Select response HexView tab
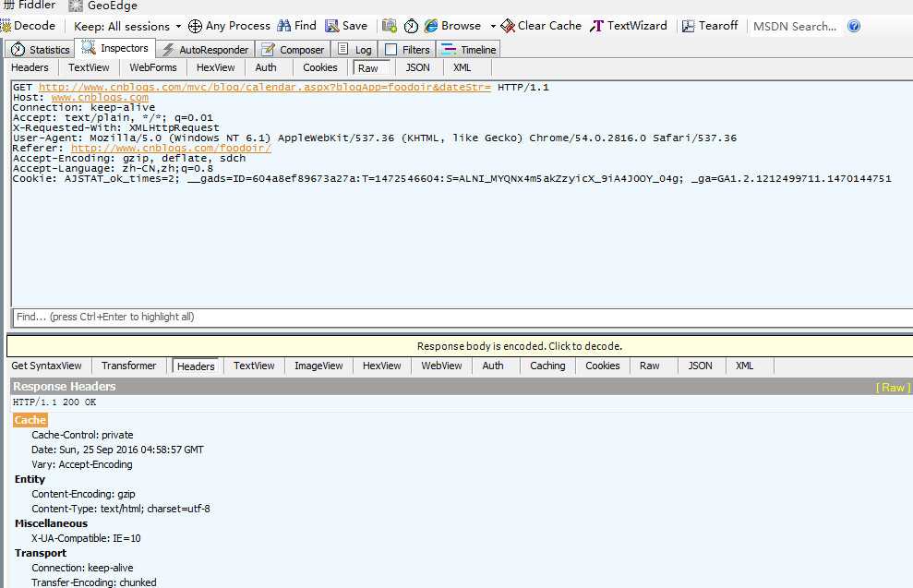 [381, 366]
